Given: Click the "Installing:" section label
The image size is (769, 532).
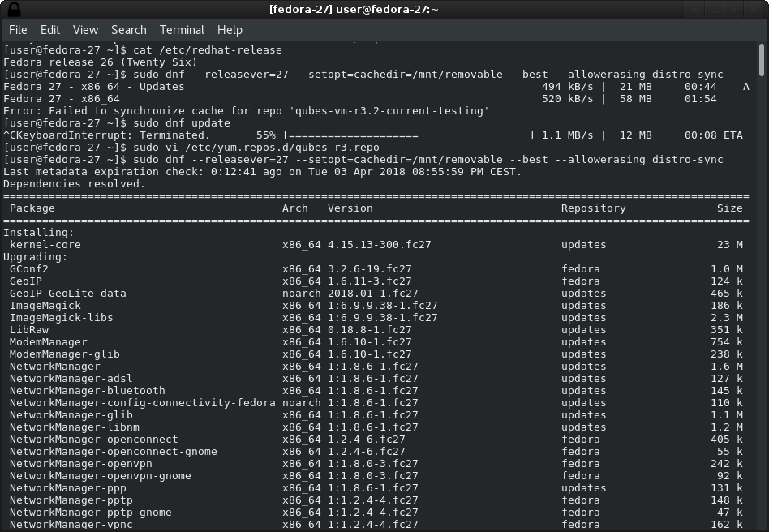Looking at the screenshot, I should click(x=39, y=233).
